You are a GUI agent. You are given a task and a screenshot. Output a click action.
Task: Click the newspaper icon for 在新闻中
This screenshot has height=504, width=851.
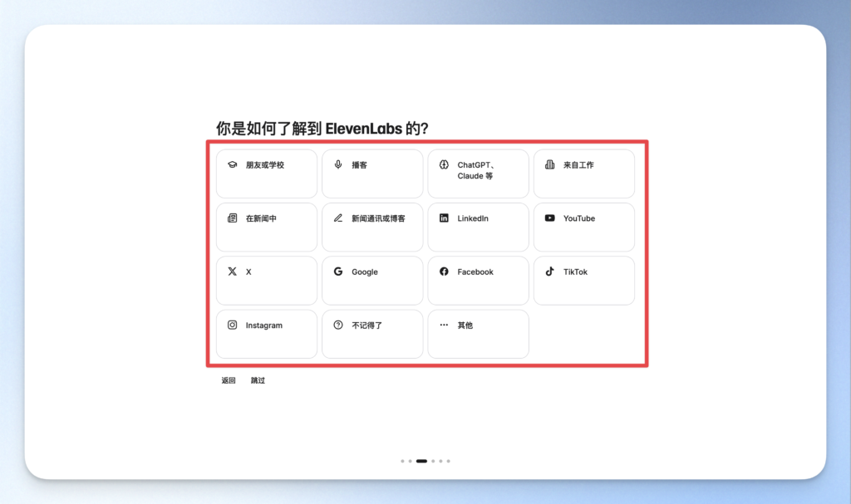click(x=233, y=218)
